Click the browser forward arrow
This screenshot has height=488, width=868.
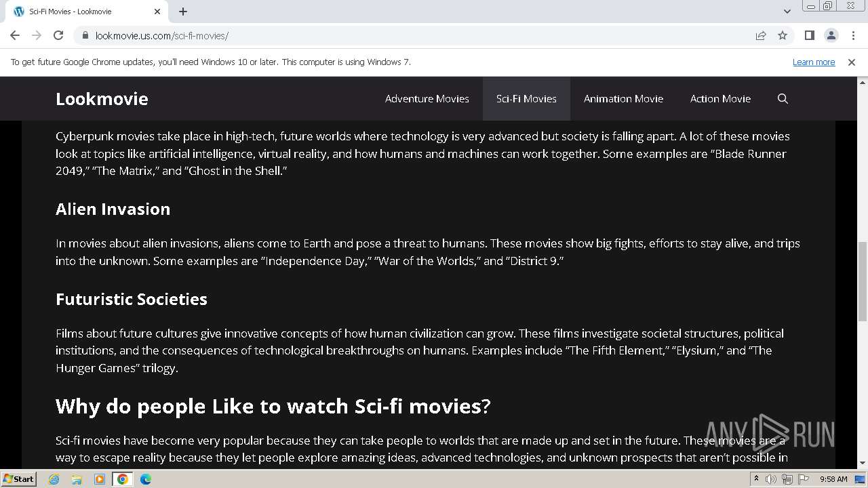point(37,35)
